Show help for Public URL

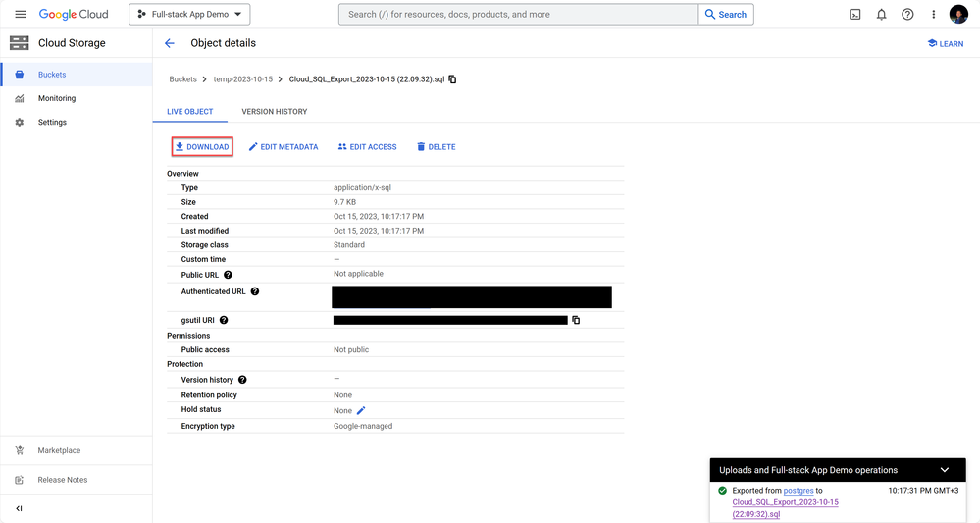(229, 275)
